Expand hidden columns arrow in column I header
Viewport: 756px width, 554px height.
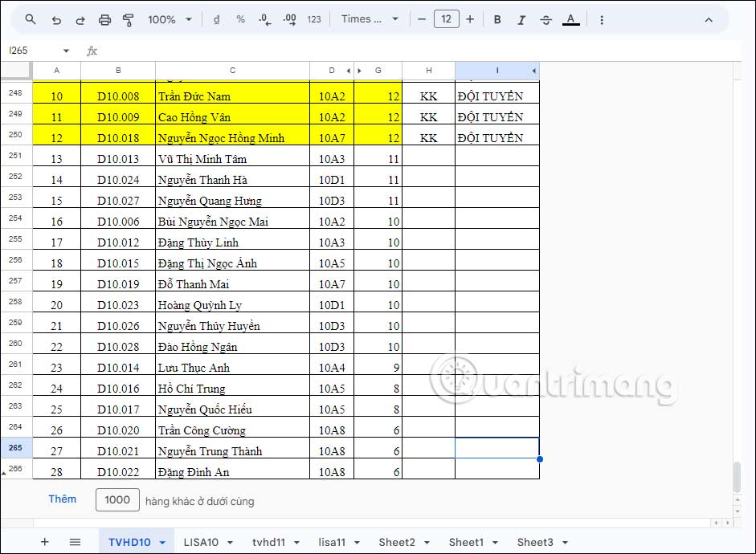533,71
